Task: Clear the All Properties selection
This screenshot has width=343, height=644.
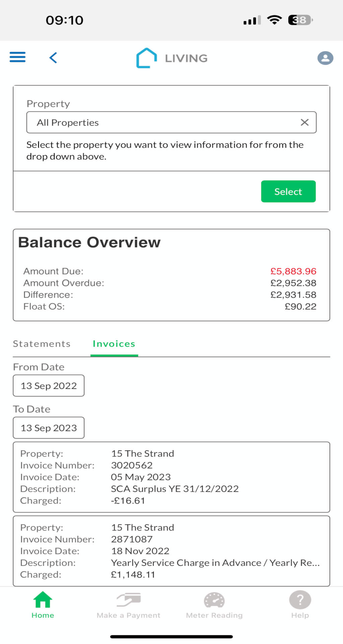Action: 304,122
